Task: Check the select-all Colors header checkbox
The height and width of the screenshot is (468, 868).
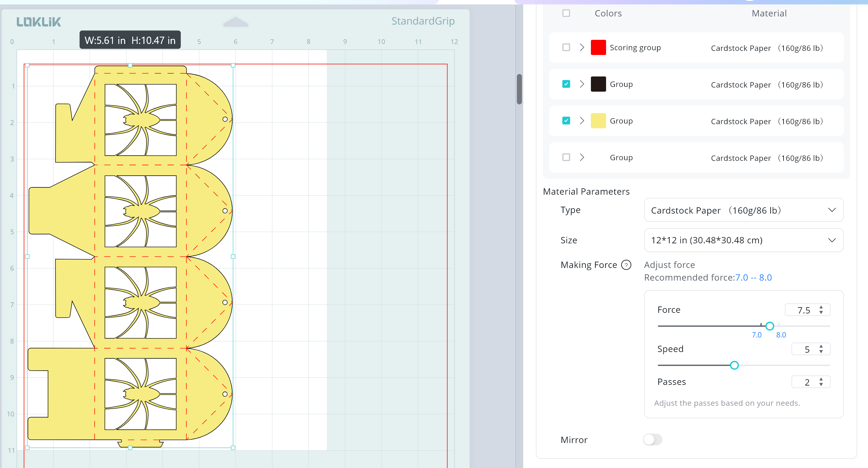Action: point(566,13)
